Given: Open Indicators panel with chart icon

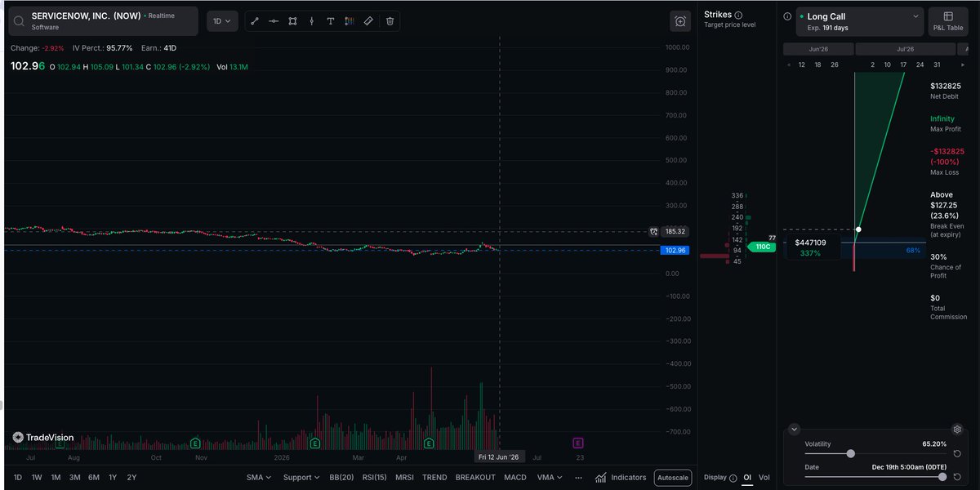Looking at the screenshot, I should tap(621, 477).
